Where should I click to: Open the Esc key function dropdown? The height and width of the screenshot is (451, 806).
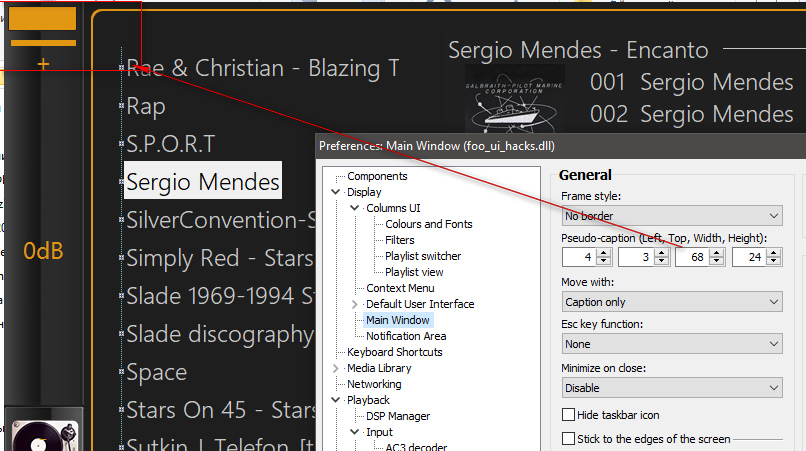(671, 344)
